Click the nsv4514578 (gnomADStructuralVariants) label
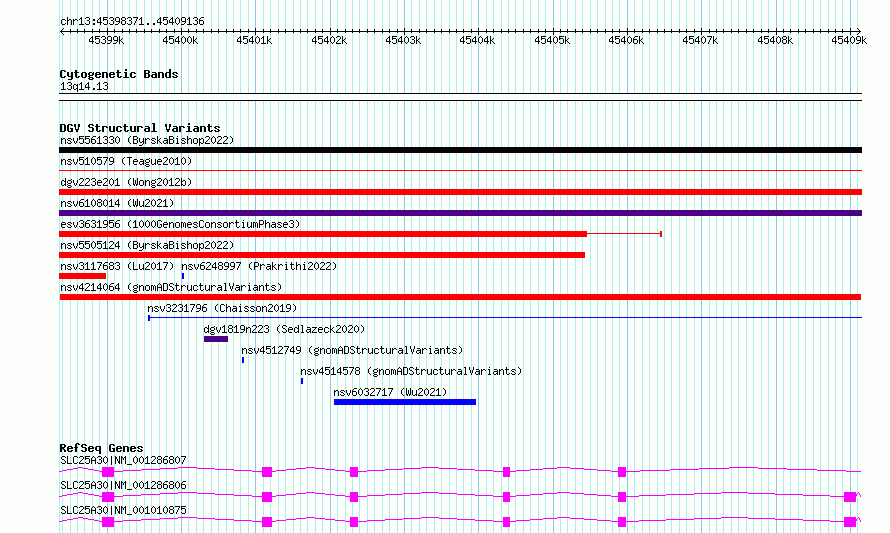 click(411, 371)
